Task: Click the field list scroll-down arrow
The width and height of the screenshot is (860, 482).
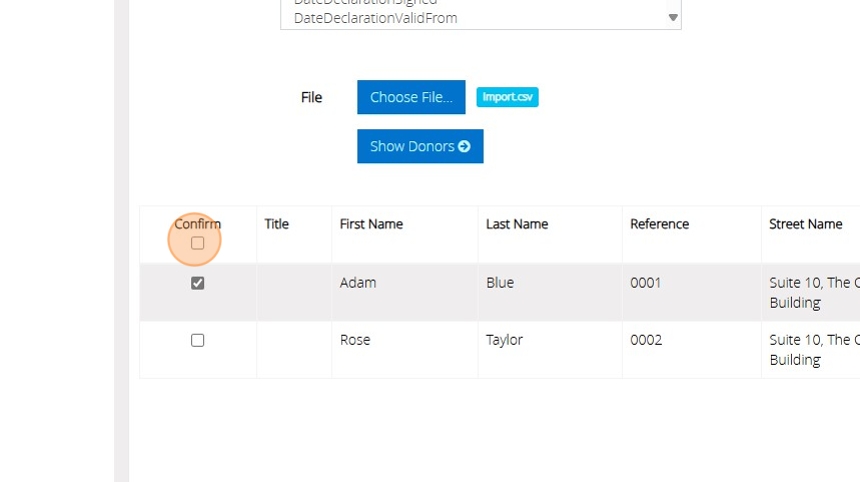Action: [x=673, y=17]
